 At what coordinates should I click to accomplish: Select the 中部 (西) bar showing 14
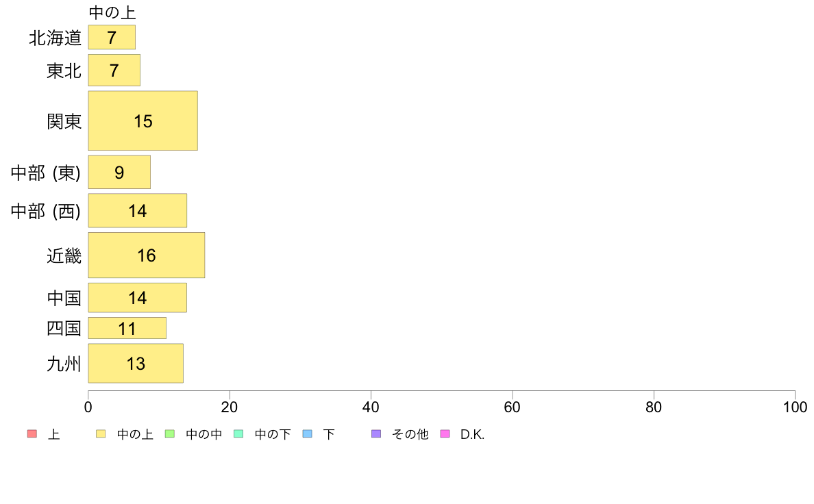pyautogui.click(x=138, y=211)
